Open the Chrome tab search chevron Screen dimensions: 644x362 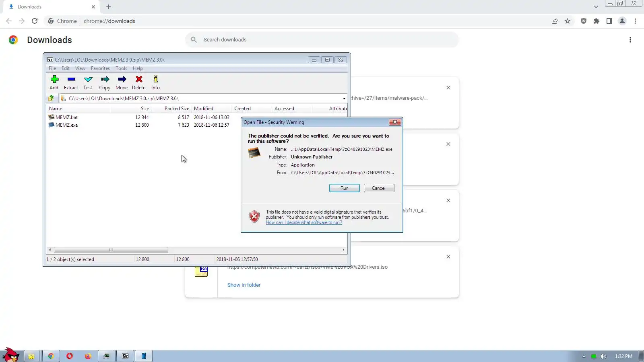coord(596,7)
